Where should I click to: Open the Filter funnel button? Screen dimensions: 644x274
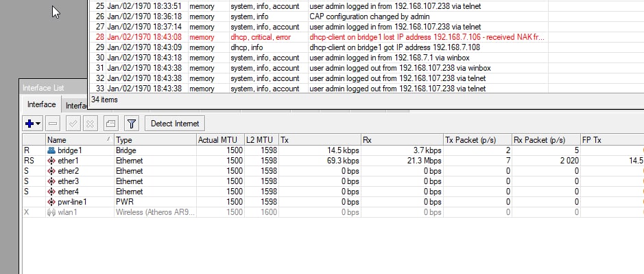[132, 124]
